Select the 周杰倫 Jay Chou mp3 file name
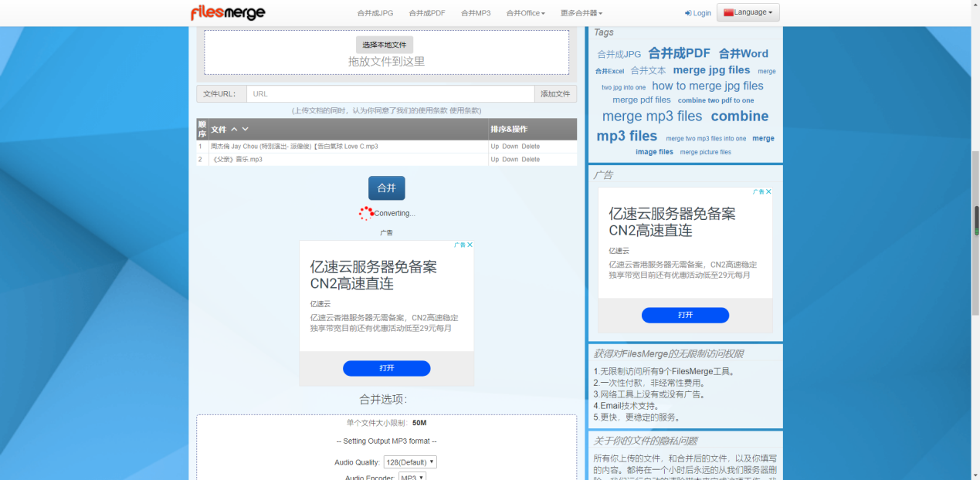The image size is (980, 480). click(x=294, y=147)
